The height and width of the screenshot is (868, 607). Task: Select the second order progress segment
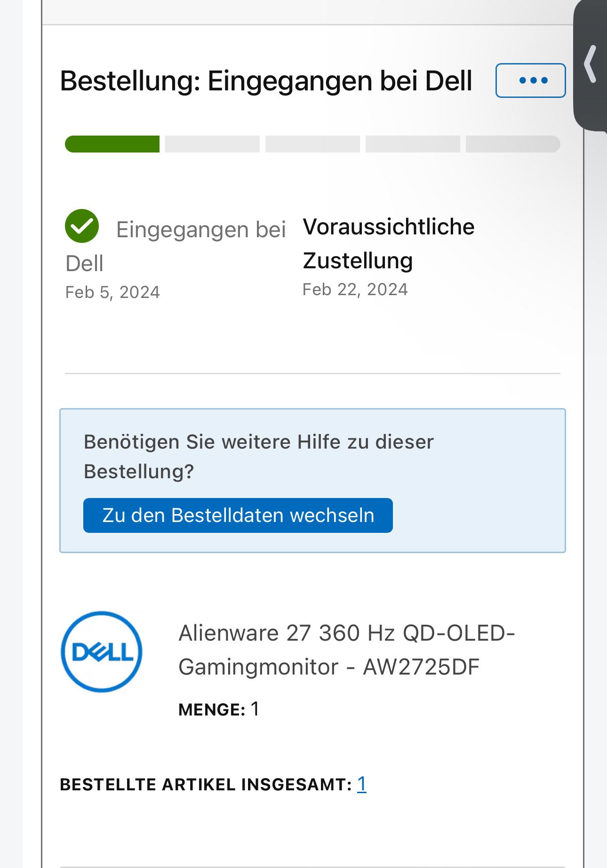pos(212,144)
